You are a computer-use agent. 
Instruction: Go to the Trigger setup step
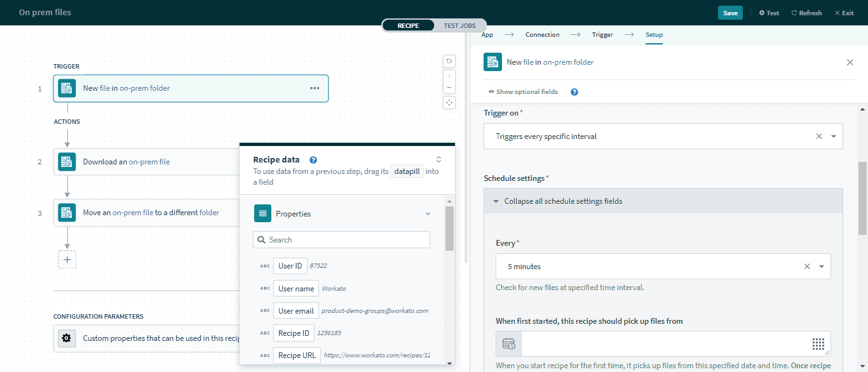[602, 35]
